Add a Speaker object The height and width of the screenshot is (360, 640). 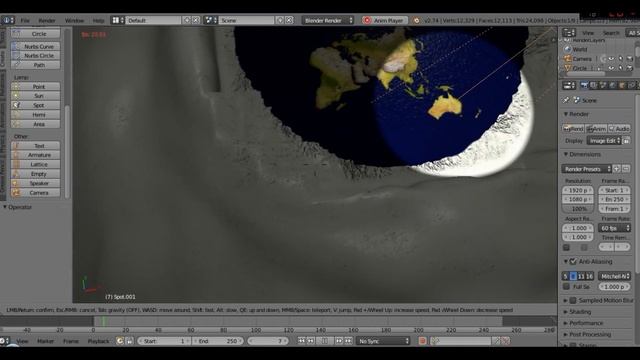click(36, 183)
